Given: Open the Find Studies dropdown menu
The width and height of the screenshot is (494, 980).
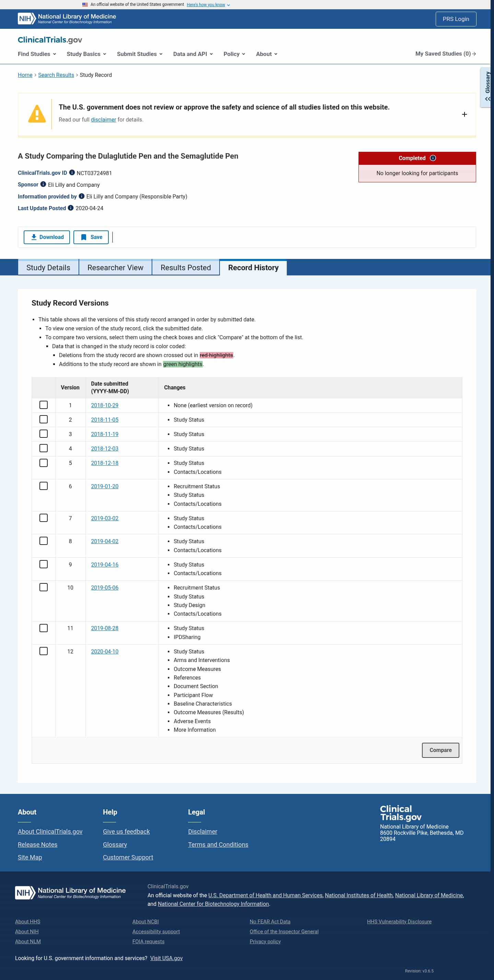Looking at the screenshot, I should [37, 54].
